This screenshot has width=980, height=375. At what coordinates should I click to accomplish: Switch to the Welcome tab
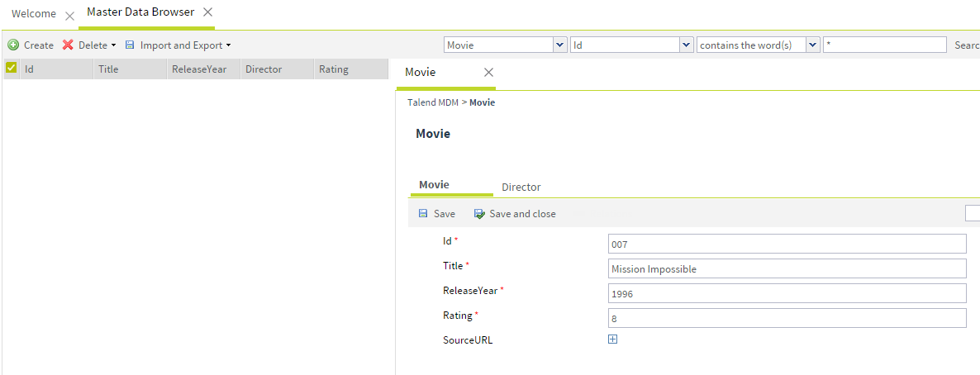(x=34, y=14)
